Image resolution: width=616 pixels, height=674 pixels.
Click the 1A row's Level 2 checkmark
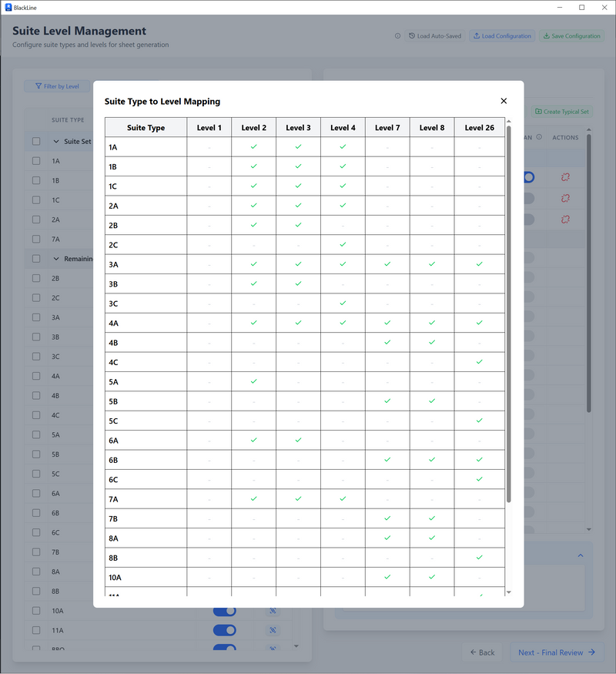click(x=254, y=146)
